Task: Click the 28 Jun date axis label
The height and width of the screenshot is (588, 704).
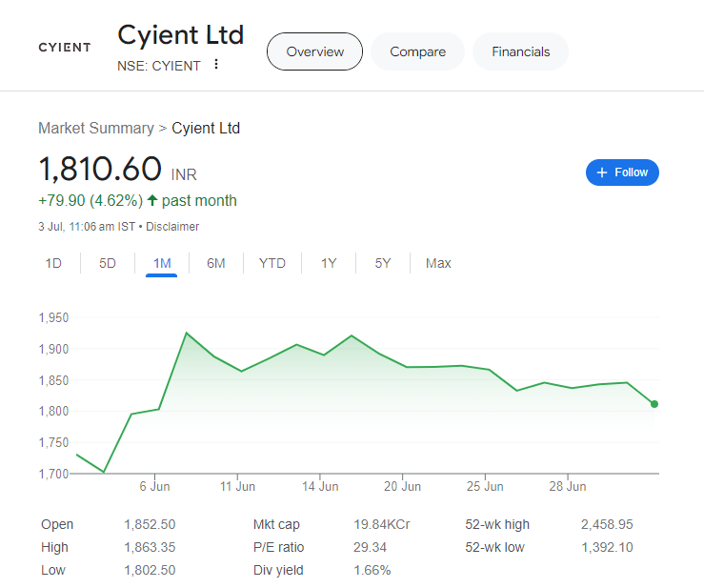Action: pos(568,486)
